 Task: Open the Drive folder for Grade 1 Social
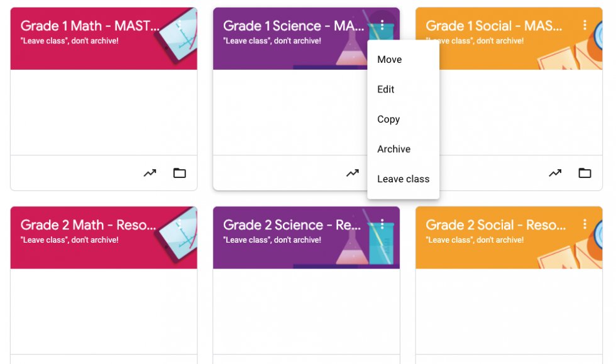coord(585,172)
